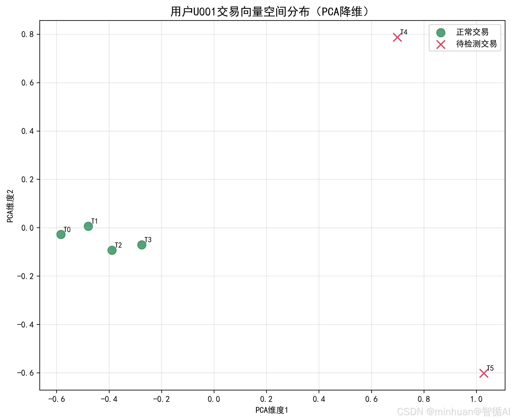Screen dimensions: 511x420
Task: Click x-axis tick label 0.0
Action: pos(214,399)
